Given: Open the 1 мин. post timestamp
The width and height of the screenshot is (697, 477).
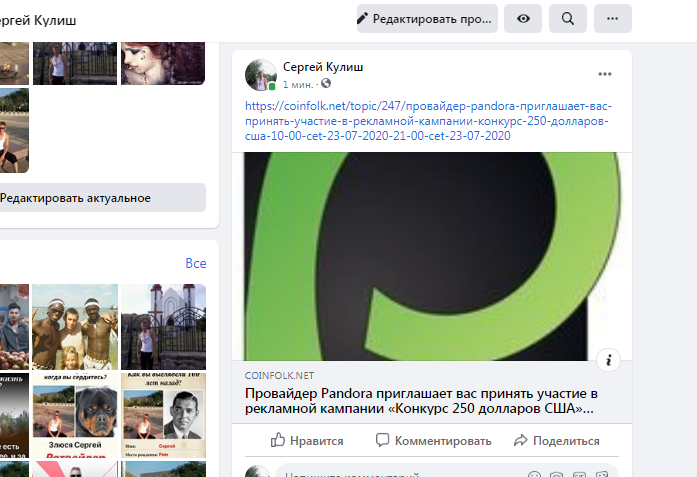Looking at the screenshot, I should point(298,84).
